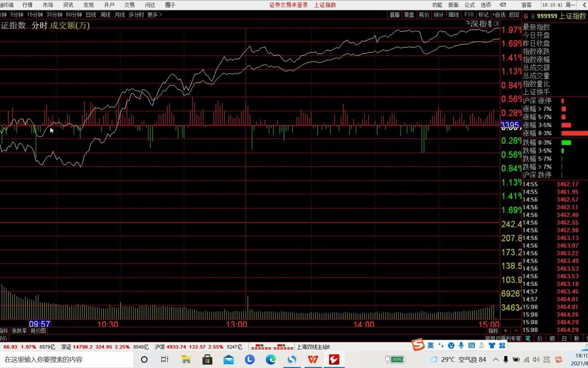Click the Sogou S logo on the input bar

click(418, 345)
